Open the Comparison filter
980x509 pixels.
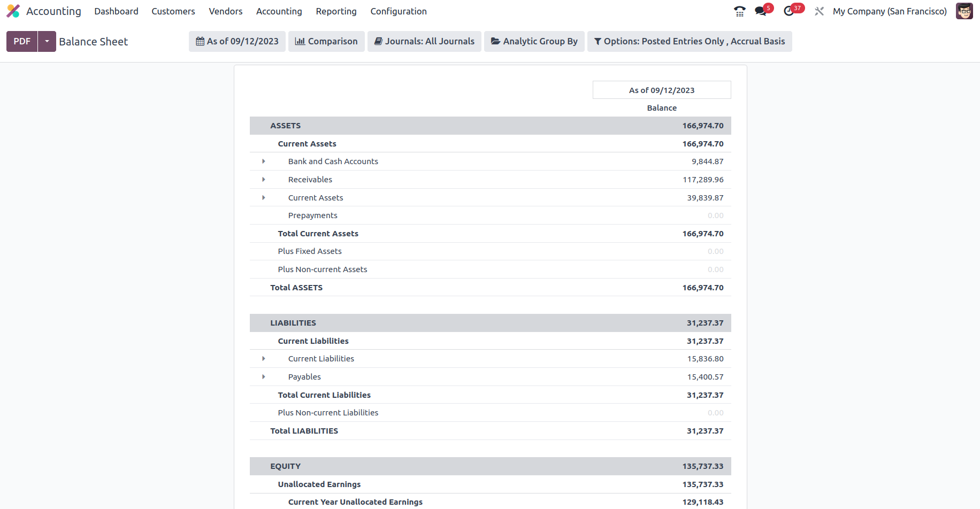(x=326, y=41)
